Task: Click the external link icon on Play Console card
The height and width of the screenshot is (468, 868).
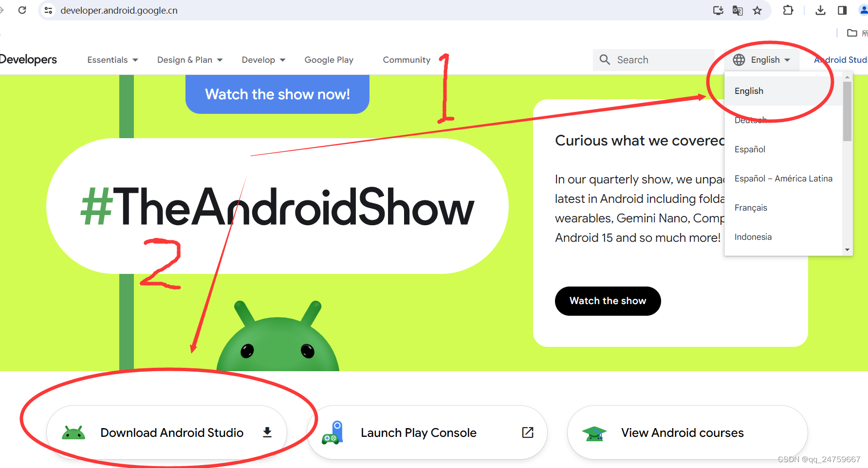Action: click(x=528, y=432)
